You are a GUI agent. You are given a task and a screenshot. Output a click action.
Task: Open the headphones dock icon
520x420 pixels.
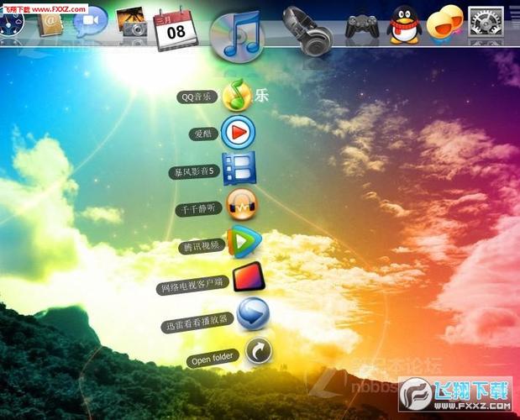point(307,31)
